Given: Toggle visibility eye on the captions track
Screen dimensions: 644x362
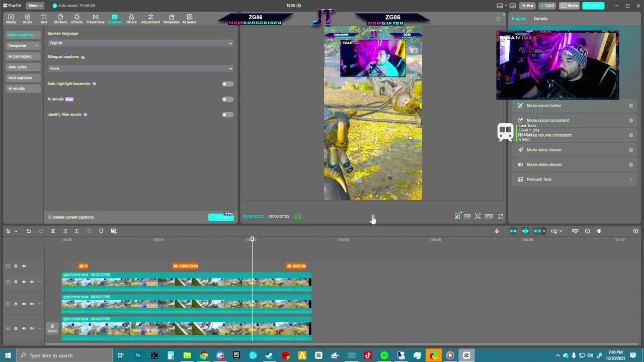Looking at the screenshot, I should click(x=24, y=266).
